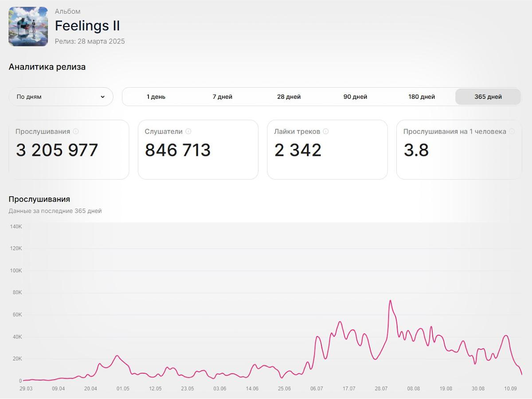Switch to the 7 дней range
532x399 pixels.
click(223, 97)
